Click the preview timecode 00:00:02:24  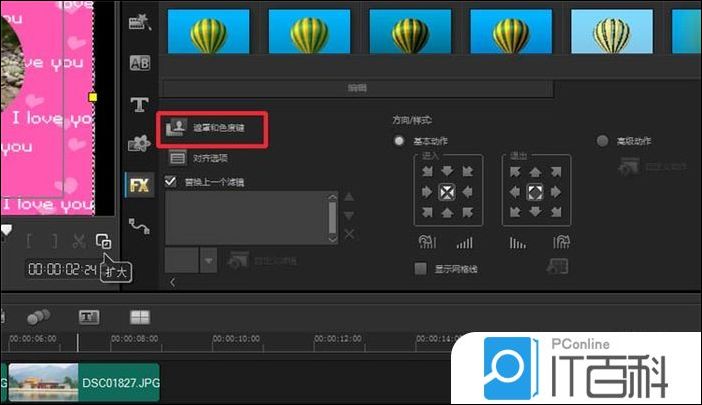coord(62,269)
